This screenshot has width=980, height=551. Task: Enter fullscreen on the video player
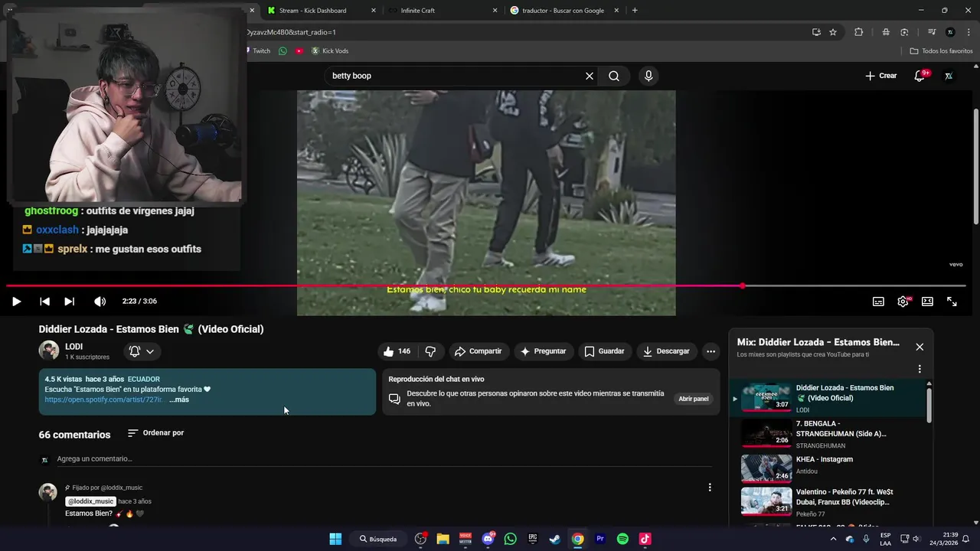[x=952, y=302]
